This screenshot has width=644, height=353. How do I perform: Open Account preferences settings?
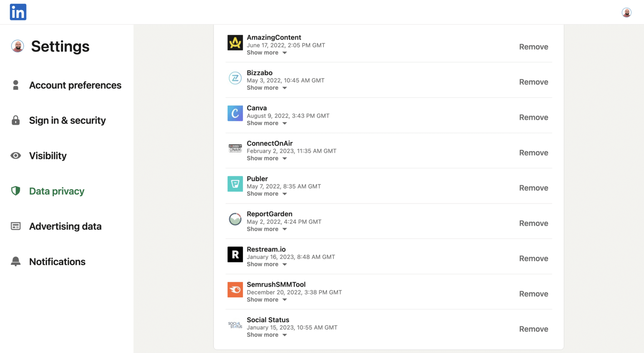(75, 85)
